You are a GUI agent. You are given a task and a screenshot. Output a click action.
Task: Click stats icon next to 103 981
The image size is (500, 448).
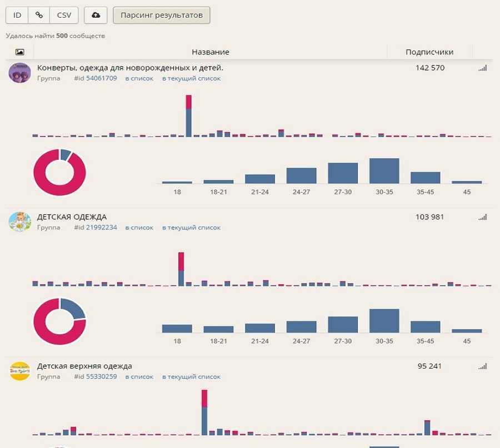pyautogui.click(x=483, y=217)
